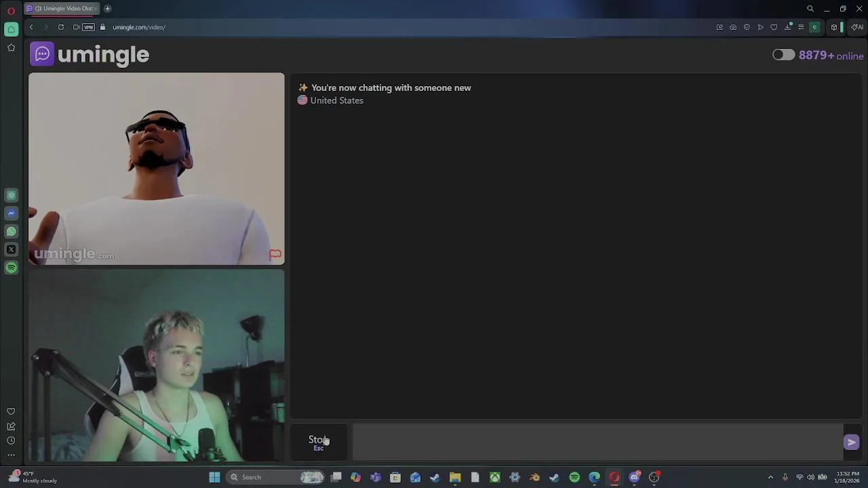This screenshot has width=868, height=488.
Task: Switch to the Umingle: Video Chat tab
Action: pos(62,8)
